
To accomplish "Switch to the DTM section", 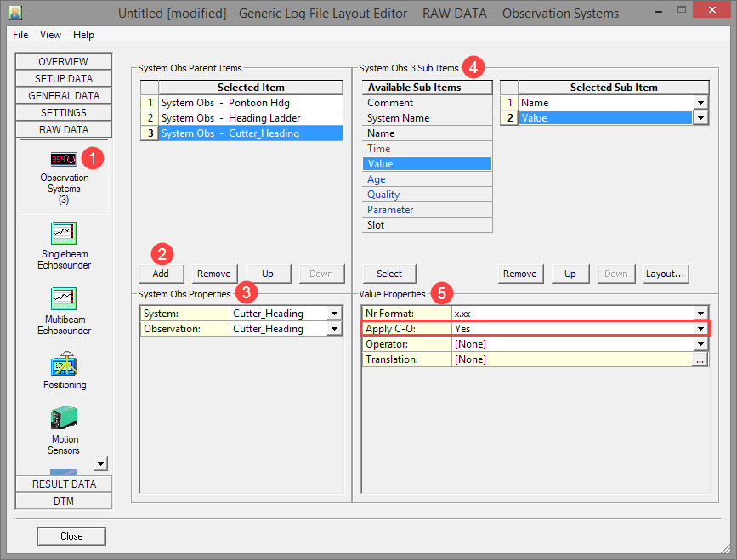I will point(64,501).
